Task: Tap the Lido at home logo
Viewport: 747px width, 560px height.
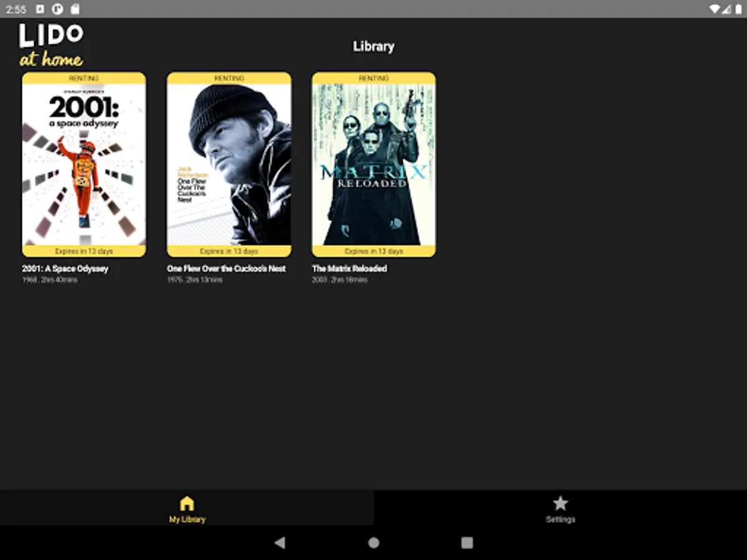Action: pos(51,45)
